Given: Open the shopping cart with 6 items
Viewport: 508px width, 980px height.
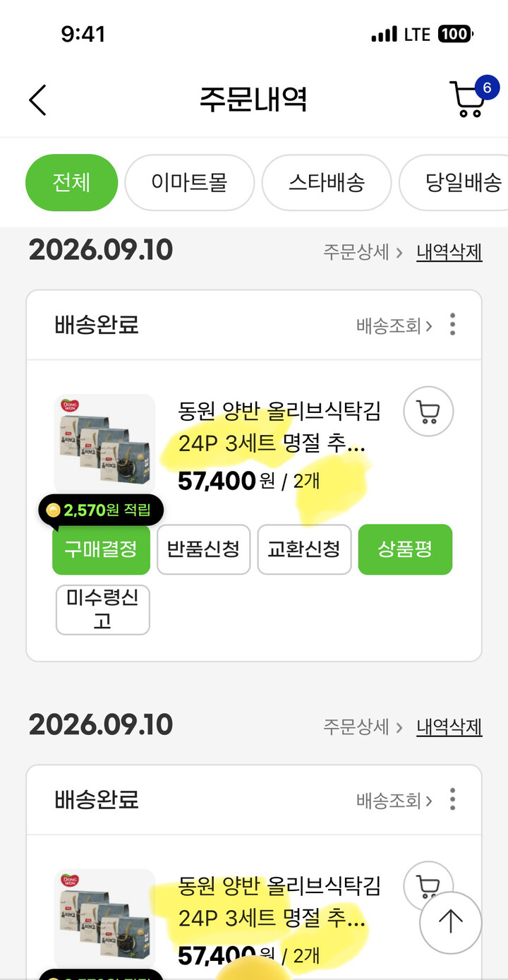Looking at the screenshot, I should click(x=471, y=98).
